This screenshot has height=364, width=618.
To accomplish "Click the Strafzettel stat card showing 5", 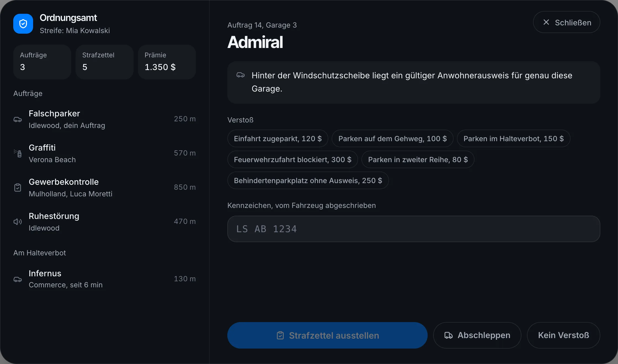I will point(105,62).
